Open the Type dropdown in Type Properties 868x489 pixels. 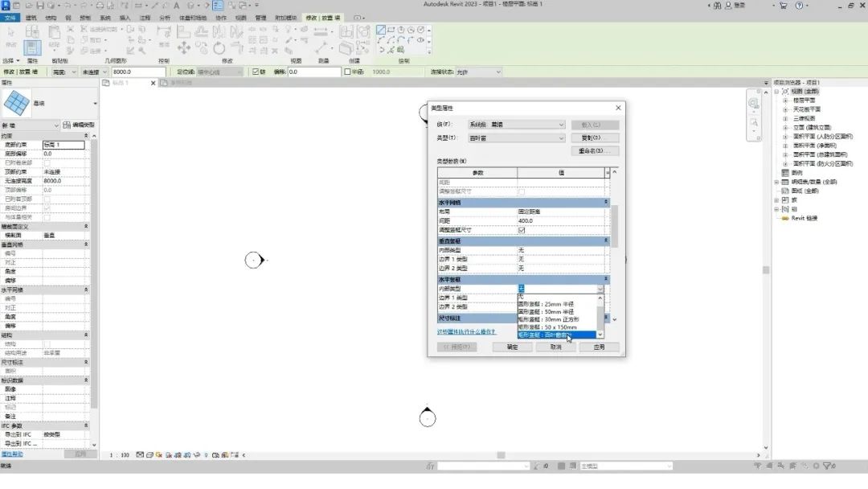tap(517, 138)
